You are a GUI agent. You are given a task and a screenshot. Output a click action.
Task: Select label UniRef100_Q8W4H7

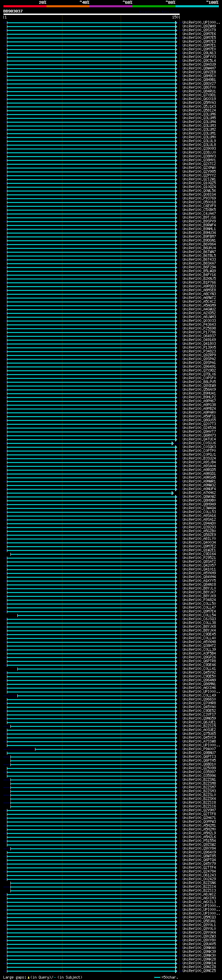click(199, 68)
